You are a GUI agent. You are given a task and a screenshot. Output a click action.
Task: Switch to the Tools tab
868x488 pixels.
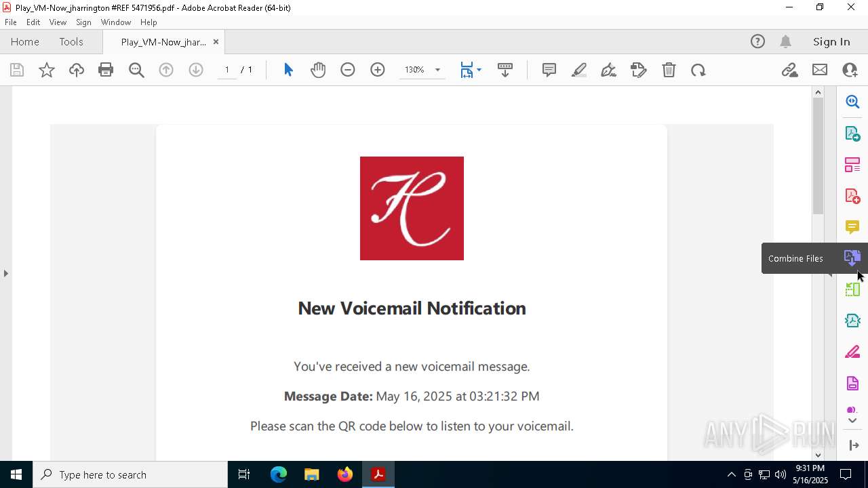[71, 41]
